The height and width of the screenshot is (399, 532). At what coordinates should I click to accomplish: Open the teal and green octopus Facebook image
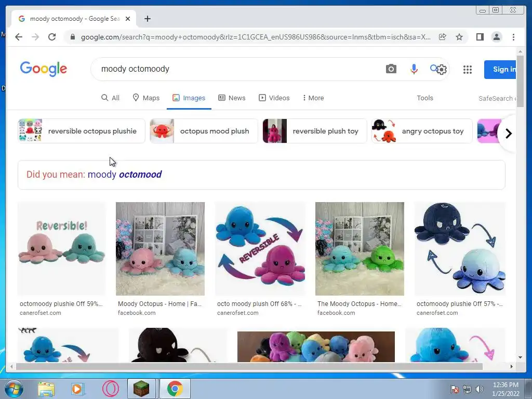360,249
